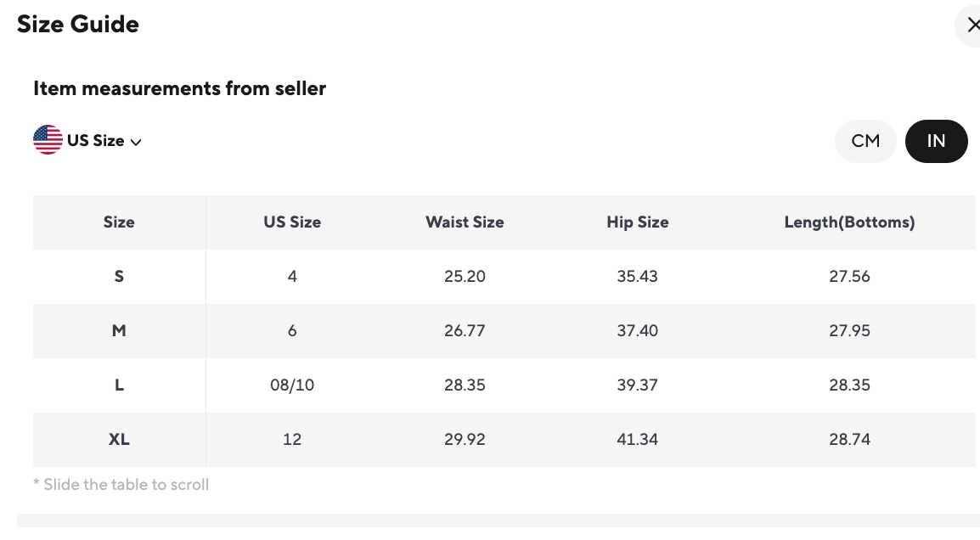Select the M size row label
Screen dimensions: 980x540
point(119,331)
